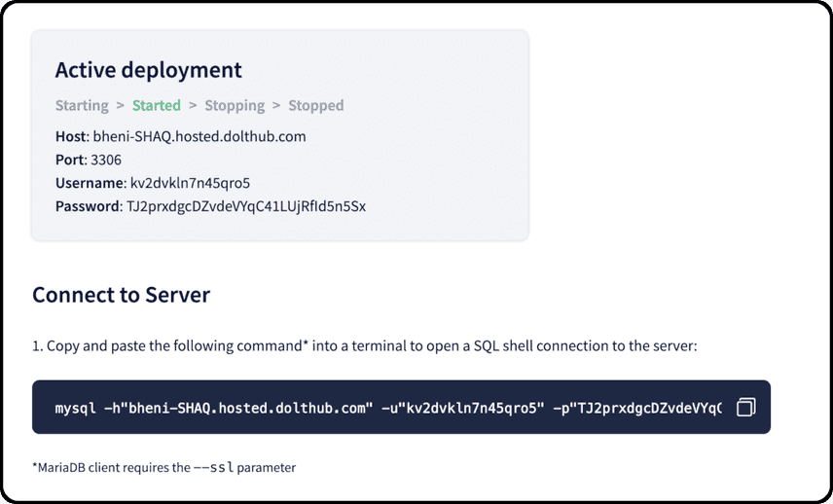Click the Username label
Screen dimensions: 833x504
90,183
